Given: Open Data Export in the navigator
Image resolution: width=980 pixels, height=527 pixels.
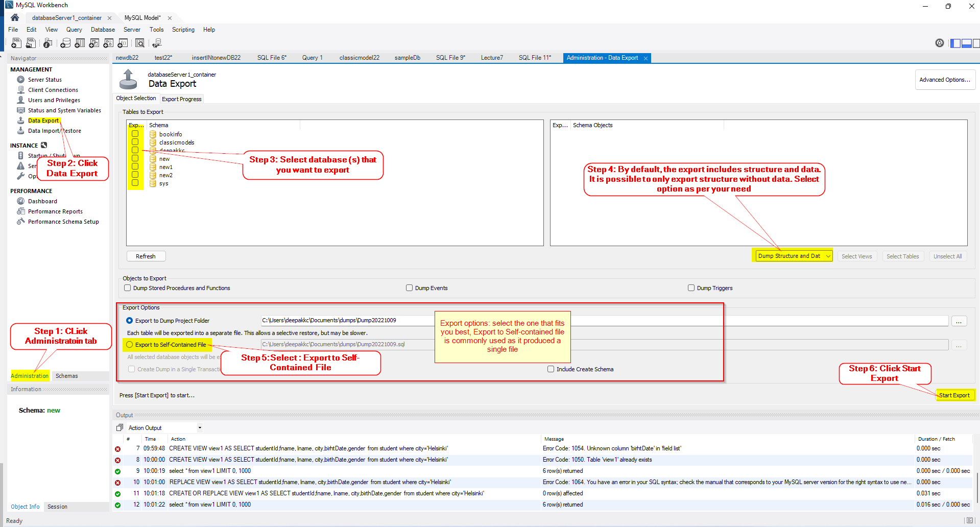Looking at the screenshot, I should [43, 121].
